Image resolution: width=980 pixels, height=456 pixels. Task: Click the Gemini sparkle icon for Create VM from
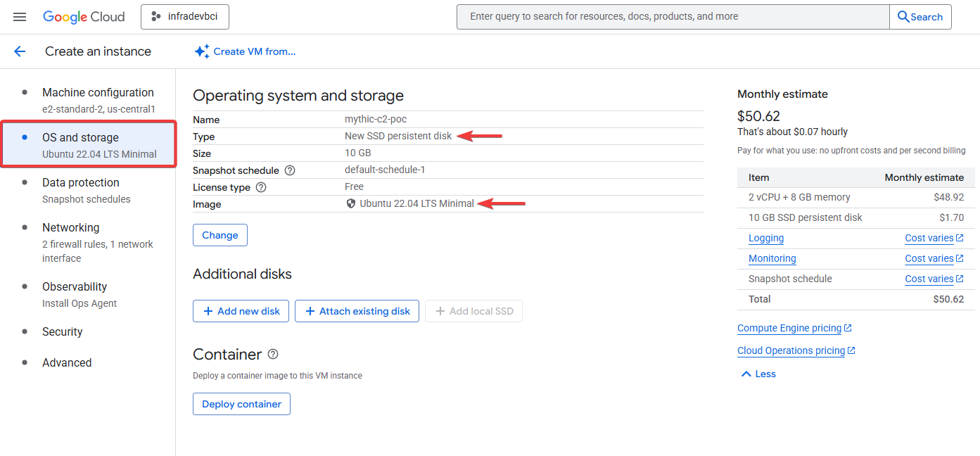coord(202,51)
